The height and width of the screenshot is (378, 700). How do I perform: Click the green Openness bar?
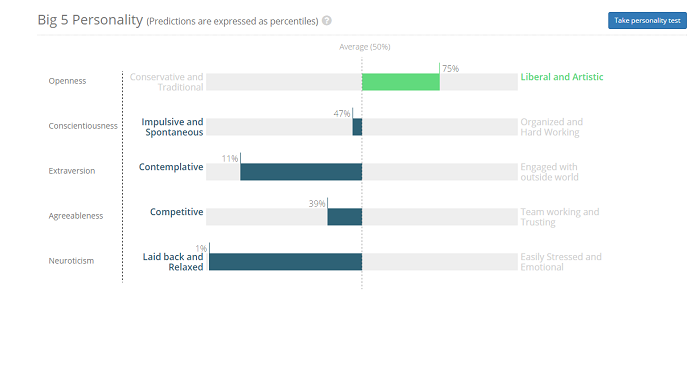coord(400,82)
